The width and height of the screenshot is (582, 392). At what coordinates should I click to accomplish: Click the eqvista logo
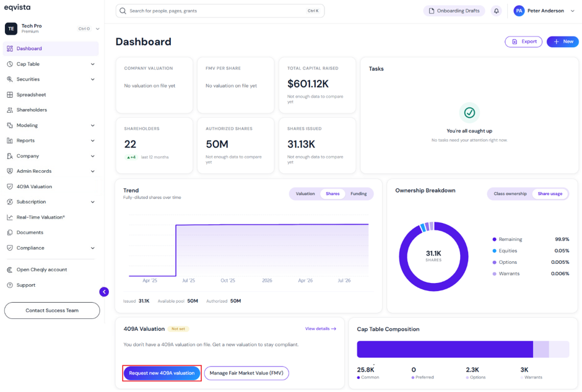pyautogui.click(x=17, y=7)
